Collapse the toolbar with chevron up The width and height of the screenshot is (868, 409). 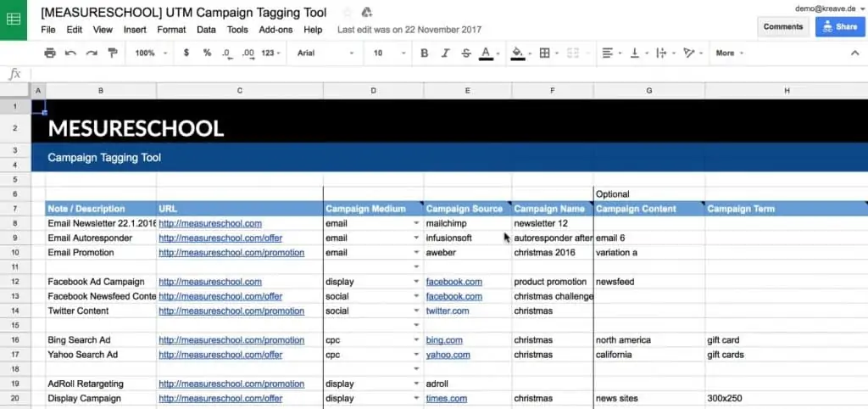(854, 53)
